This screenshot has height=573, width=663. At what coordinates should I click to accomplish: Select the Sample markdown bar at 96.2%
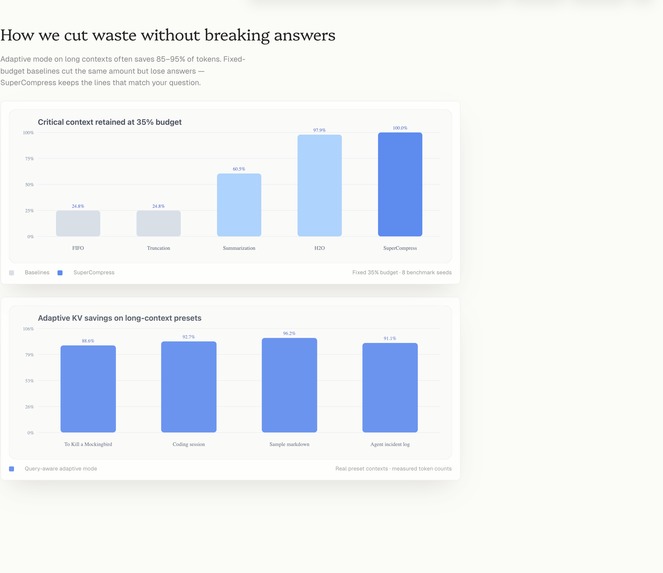(x=289, y=385)
